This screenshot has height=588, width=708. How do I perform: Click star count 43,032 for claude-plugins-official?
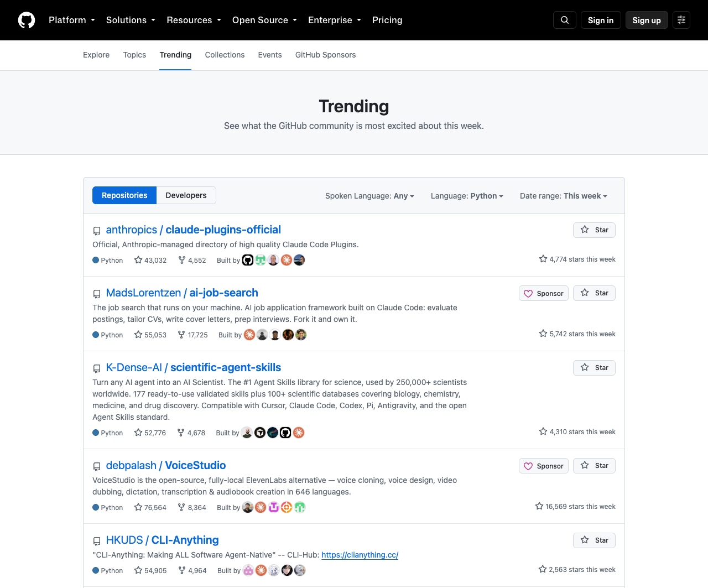(x=150, y=260)
